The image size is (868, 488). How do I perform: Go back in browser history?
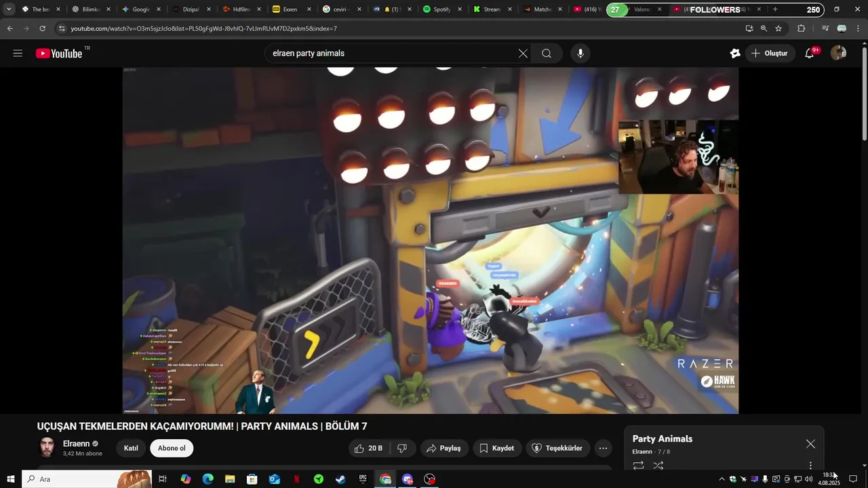(x=9, y=28)
